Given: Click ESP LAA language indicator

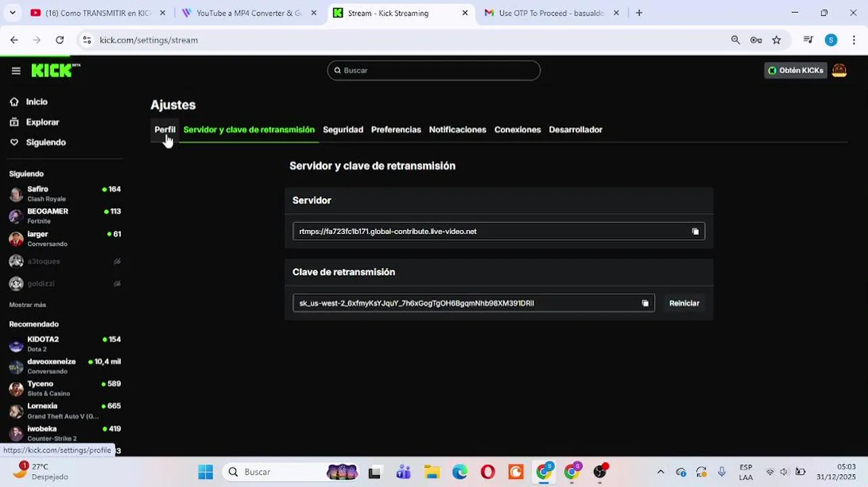Looking at the screenshot, I should pyautogui.click(x=746, y=471).
